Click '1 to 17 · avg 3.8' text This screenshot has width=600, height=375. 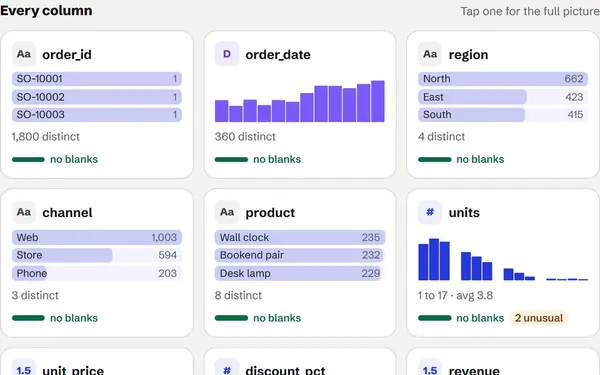[x=455, y=295]
